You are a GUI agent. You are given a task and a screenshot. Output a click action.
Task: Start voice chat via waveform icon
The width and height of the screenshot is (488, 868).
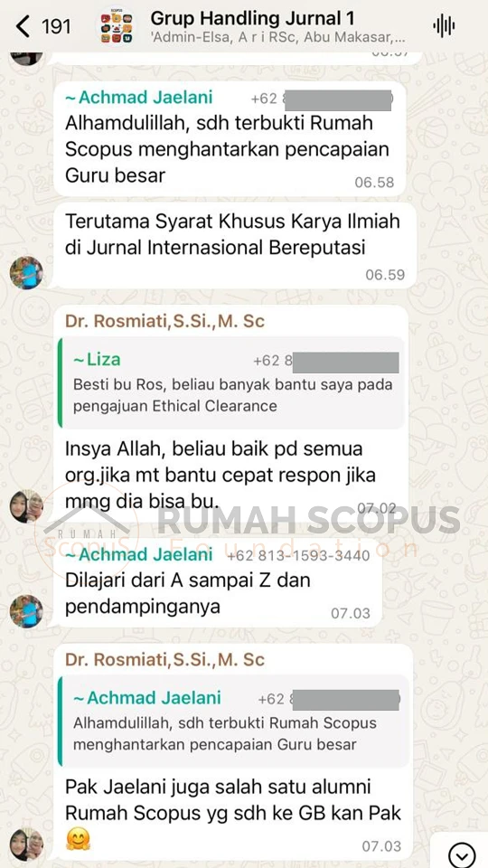click(x=444, y=25)
